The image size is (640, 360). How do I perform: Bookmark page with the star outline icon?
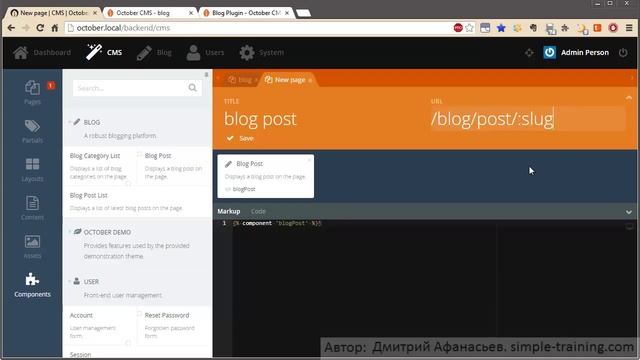tap(469, 28)
